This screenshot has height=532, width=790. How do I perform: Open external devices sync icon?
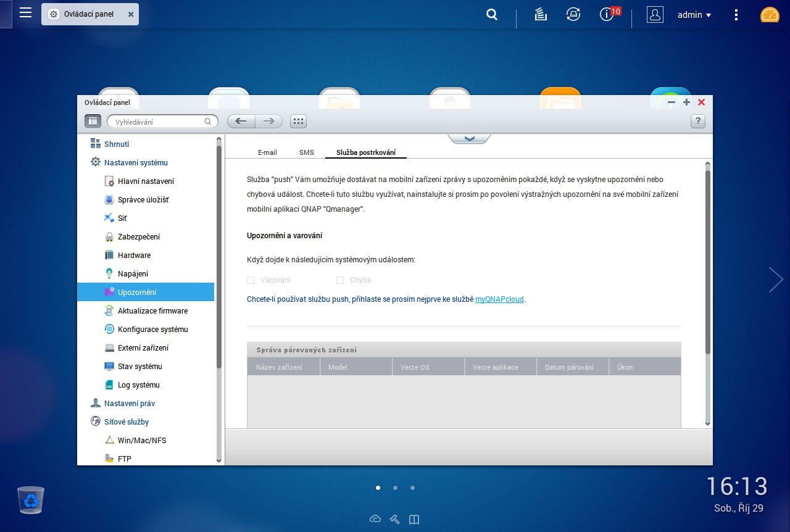click(573, 15)
